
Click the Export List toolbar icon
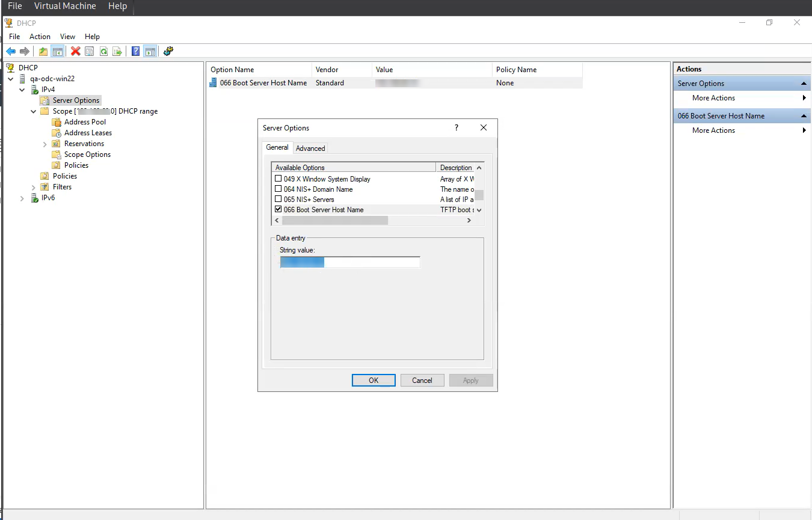coord(117,52)
